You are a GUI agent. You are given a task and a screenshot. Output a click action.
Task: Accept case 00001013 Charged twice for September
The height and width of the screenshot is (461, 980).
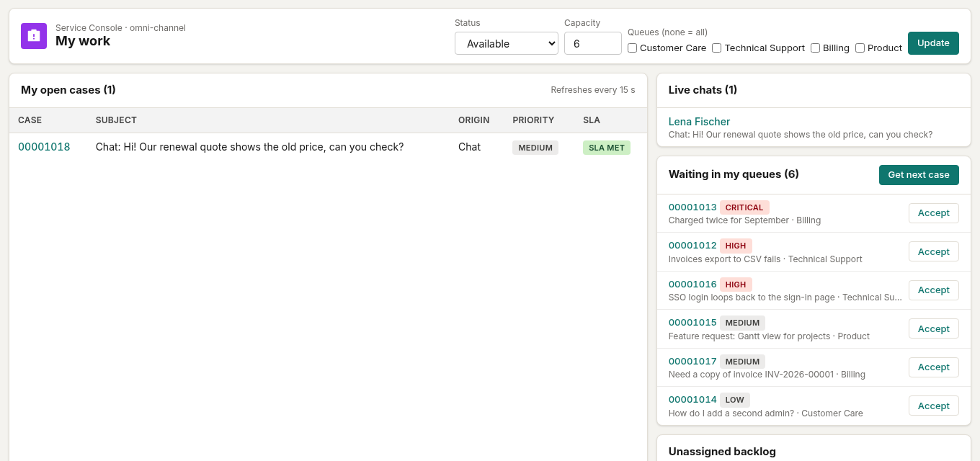pyautogui.click(x=934, y=213)
